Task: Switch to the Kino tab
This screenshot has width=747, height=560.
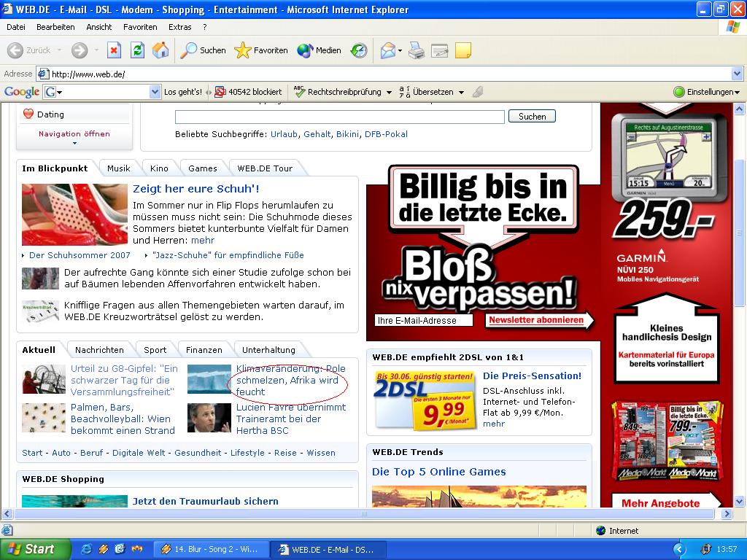Action: pyautogui.click(x=159, y=168)
